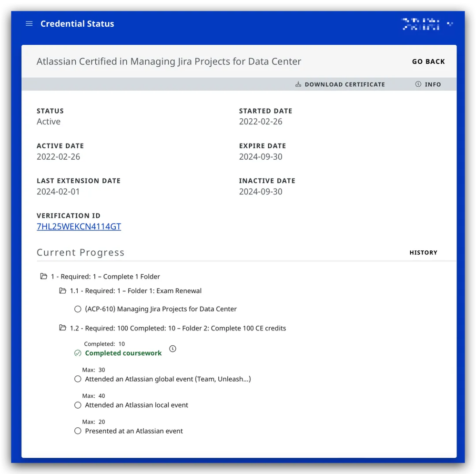The height and width of the screenshot is (474, 476).
Task: Click the DOWNLOAD CERTIFICATE button
Action: tap(340, 84)
